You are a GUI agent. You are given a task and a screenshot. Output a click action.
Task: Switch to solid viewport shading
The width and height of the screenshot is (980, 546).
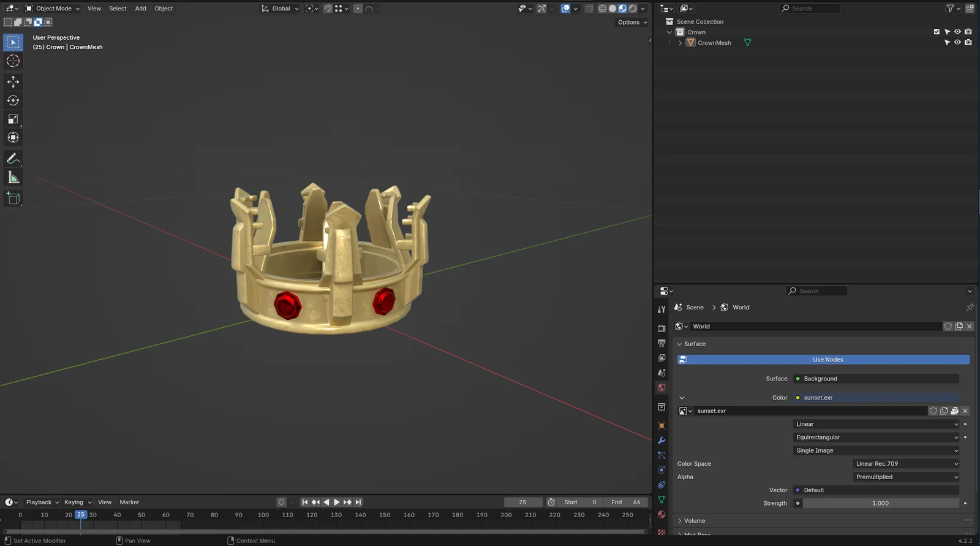pos(612,9)
